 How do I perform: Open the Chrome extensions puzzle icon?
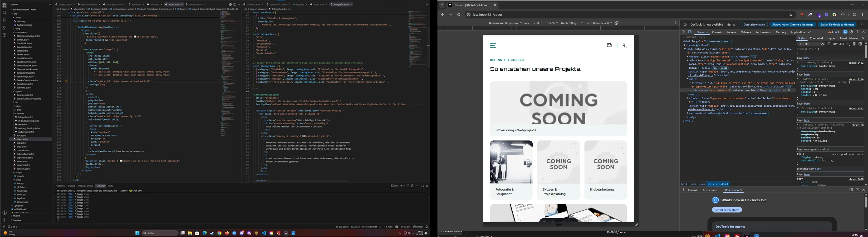pyautogui.click(x=843, y=15)
